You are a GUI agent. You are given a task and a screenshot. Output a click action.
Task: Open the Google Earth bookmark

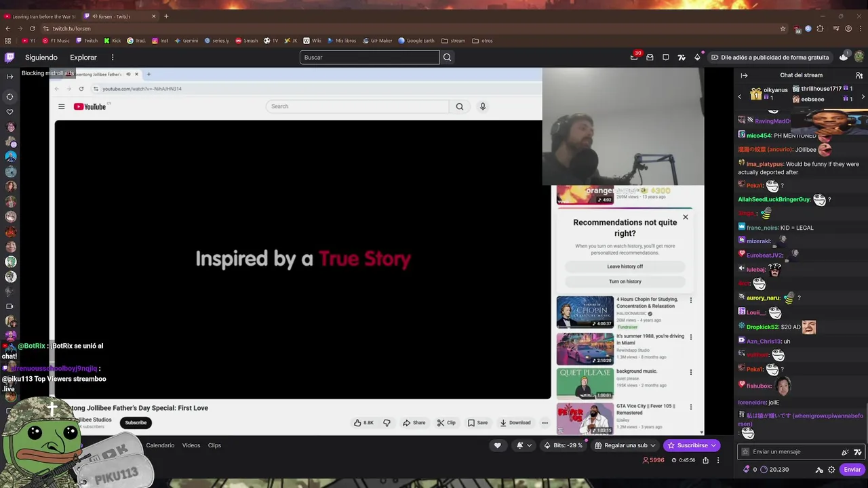[416, 41]
